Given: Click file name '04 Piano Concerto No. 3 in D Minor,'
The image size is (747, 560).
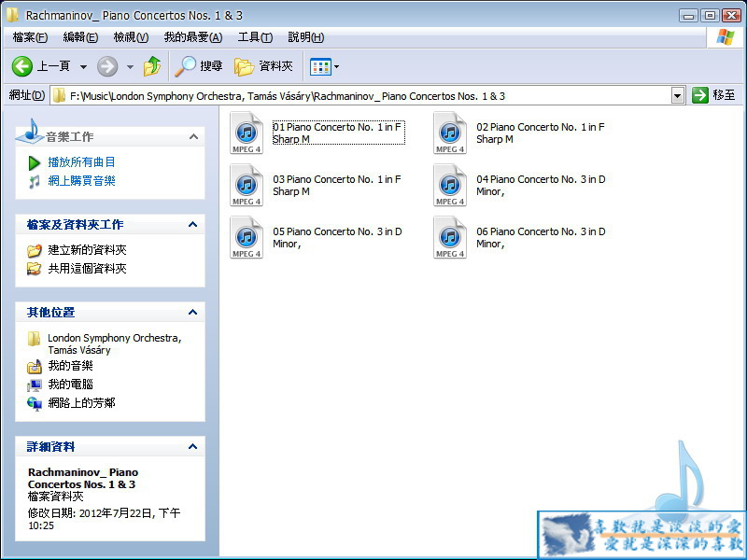Looking at the screenshot, I should (541, 185).
